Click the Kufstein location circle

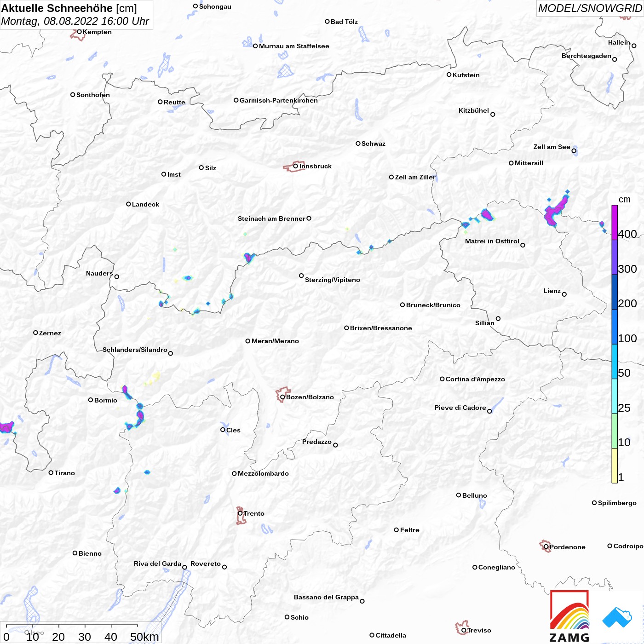point(449,75)
